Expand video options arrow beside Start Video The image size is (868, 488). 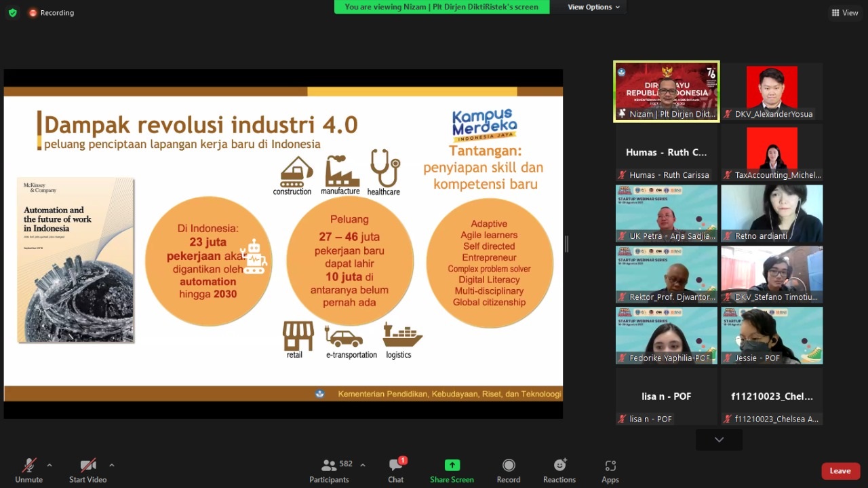tap(112, 465)
